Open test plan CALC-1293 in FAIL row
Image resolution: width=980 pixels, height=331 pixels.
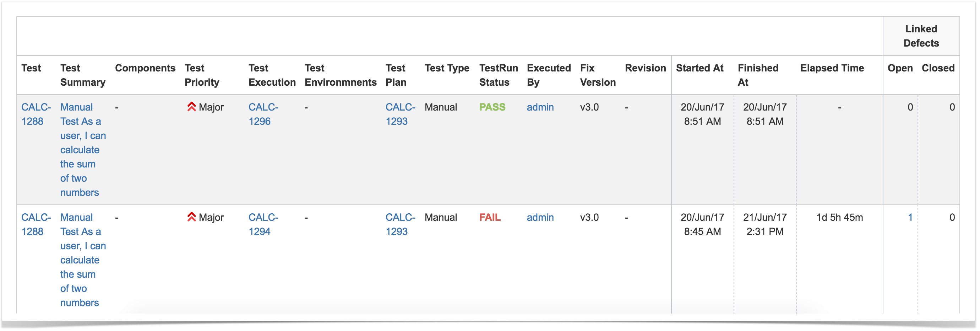coord(400,224)
